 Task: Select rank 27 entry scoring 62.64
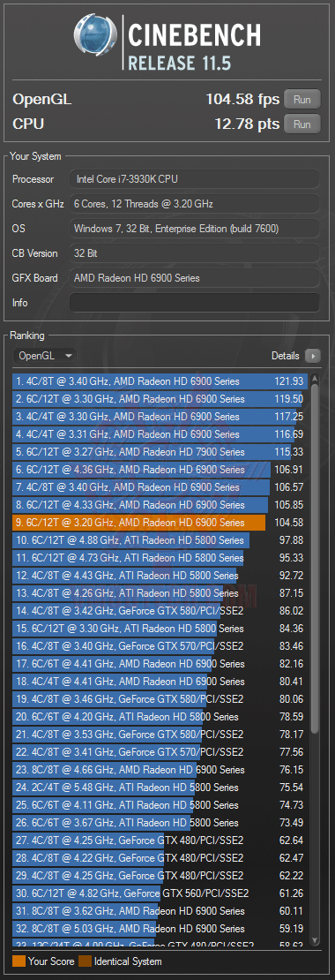pyautogui.click(x=160, y=840)
